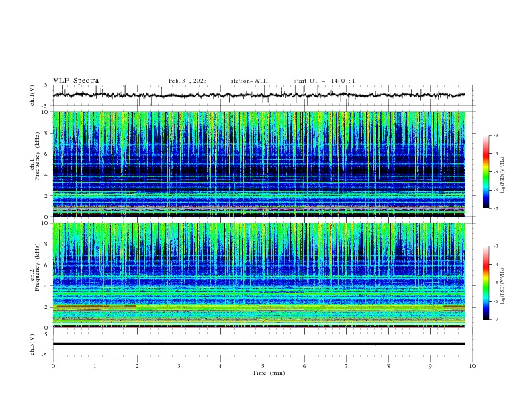Click the ch.1 voltage waveform trace

pos(259,95)
